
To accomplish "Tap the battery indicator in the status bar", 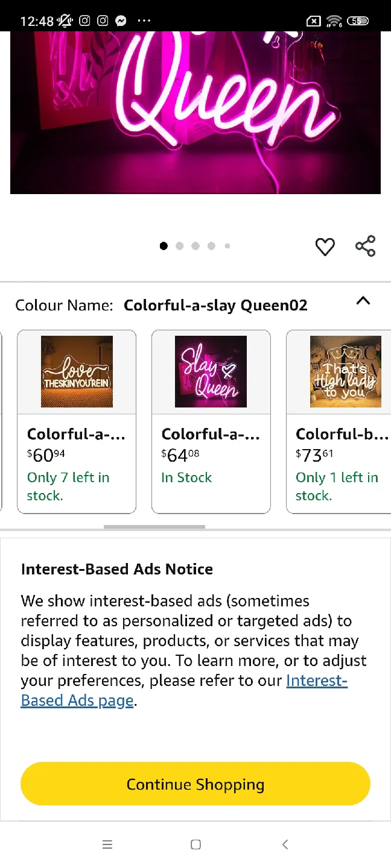I will (x=358, y=20).
